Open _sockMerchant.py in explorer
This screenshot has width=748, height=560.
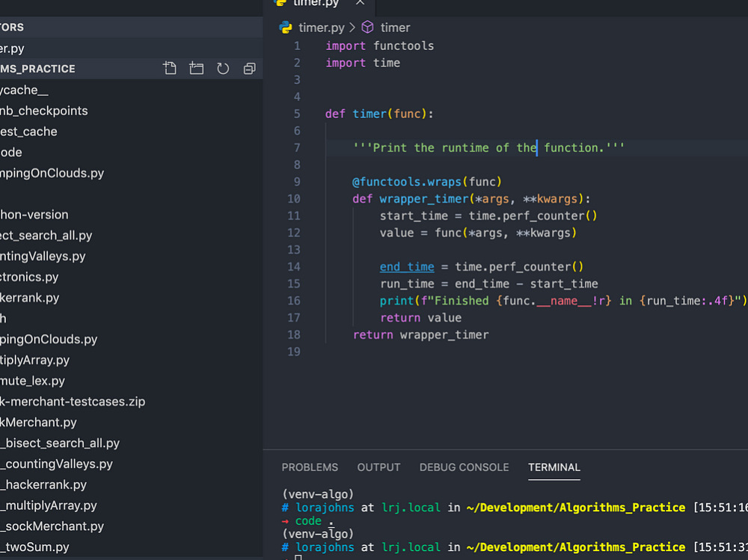[131, 526]
